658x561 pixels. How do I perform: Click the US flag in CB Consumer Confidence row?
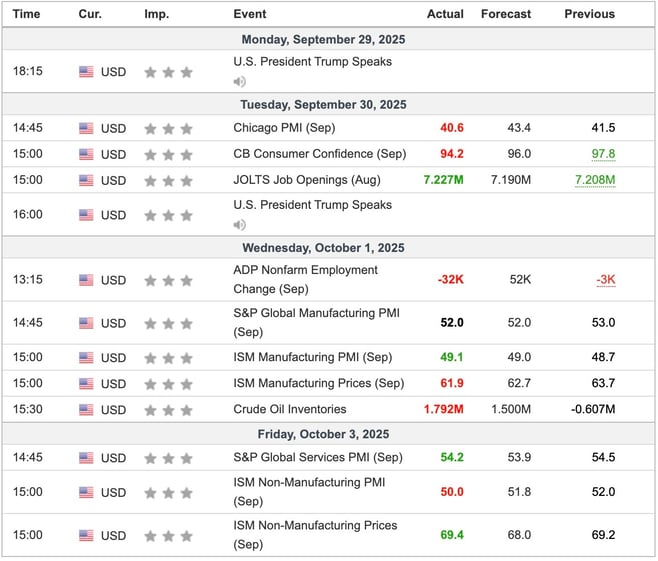coord(86,155)
